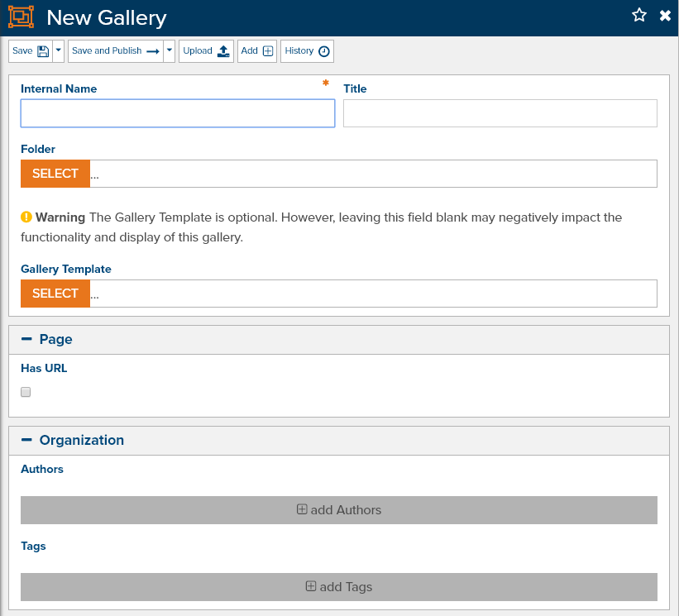
Task: Click the add Tags bar
Action: [339, 587]
